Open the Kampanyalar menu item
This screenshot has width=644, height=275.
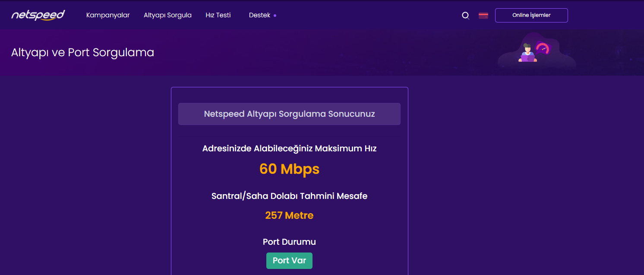(x=108, y=15)
